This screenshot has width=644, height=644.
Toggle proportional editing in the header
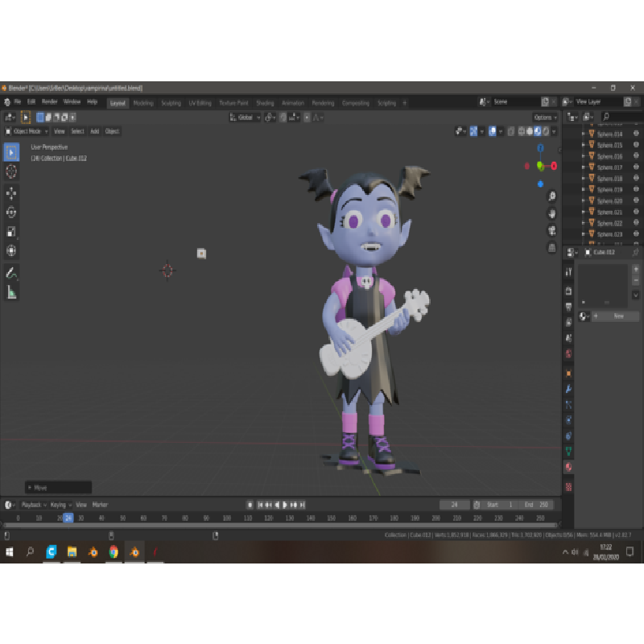[307, 118]
